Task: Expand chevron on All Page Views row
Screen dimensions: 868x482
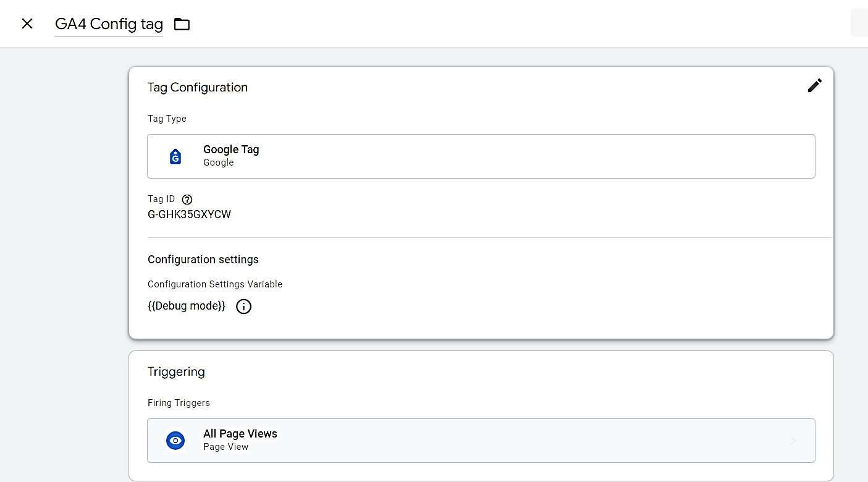Action: coord(793,441)
